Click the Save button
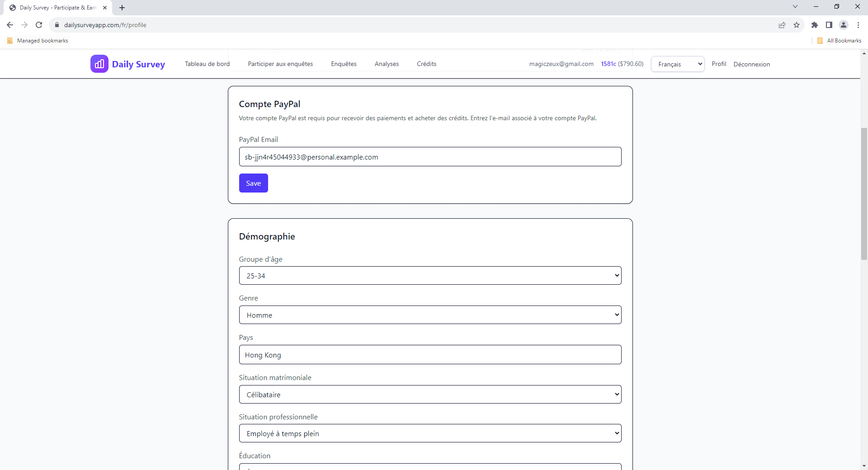Viewport: 868px width, 470px height. (253, 183)
